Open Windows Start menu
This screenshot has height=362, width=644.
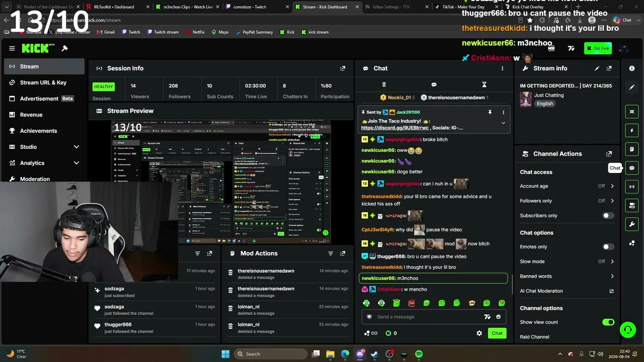[225, 354]
